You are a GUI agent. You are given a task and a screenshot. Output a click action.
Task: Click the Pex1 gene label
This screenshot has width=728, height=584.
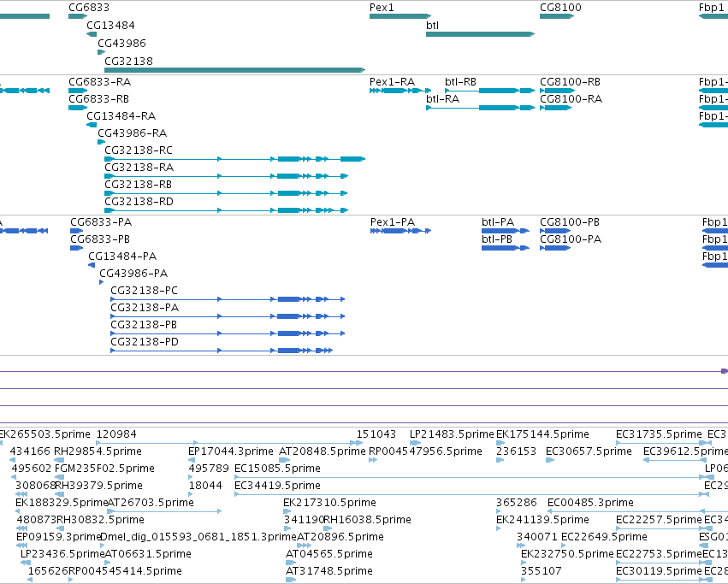point(382,8)
